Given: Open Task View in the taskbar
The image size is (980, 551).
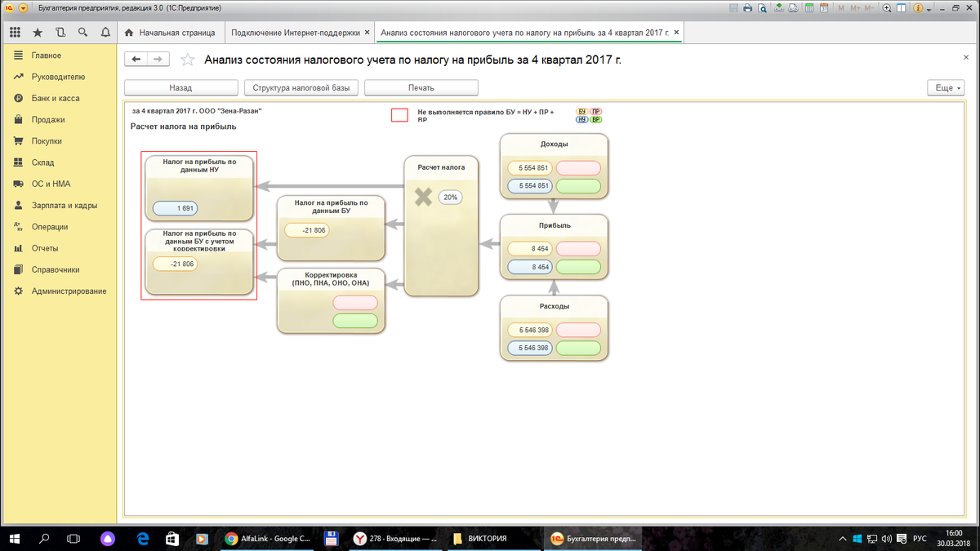Looking at the screenshot, I should pos(74,539).
